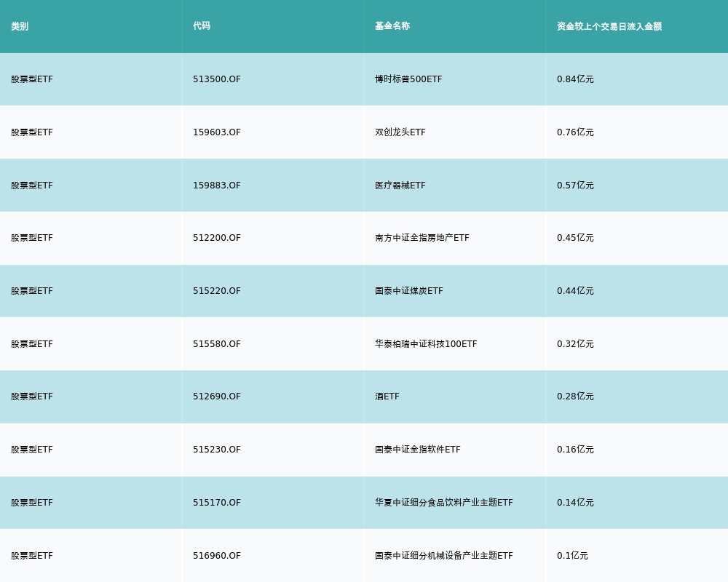The height and width of the screenshot is (582, 728).
Task: Select fund name 双创龙头ETF
Action: click(x=400, y=132)
